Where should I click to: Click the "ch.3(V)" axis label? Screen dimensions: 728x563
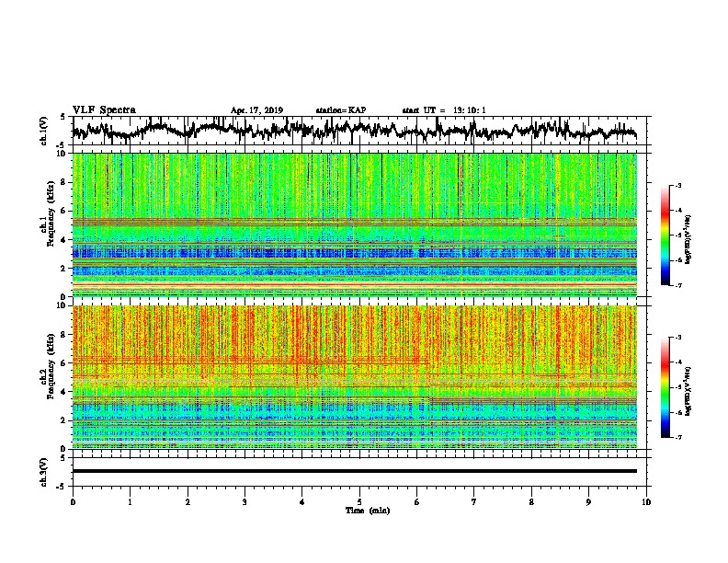point(43,472)
